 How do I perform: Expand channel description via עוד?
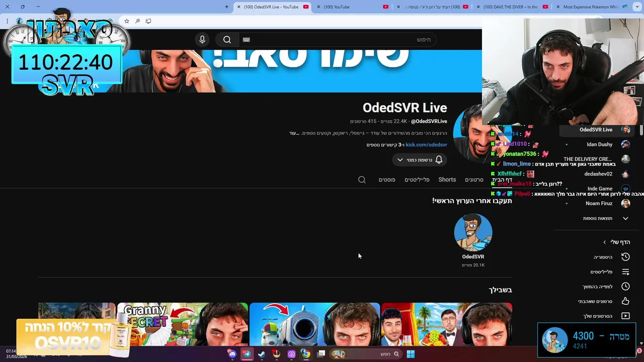click(x=294, y=133)
